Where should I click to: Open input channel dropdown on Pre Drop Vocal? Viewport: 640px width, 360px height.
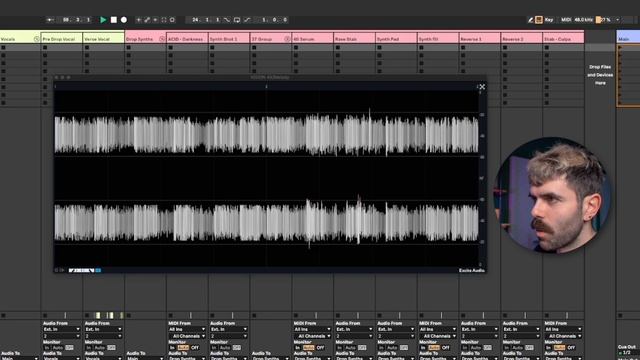click(62, 336)
